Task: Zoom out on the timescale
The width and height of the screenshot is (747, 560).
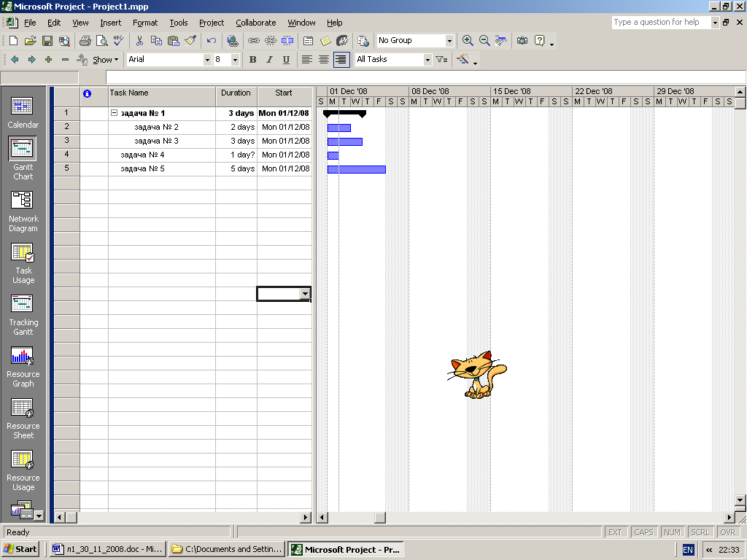Action: pos(484,41)
